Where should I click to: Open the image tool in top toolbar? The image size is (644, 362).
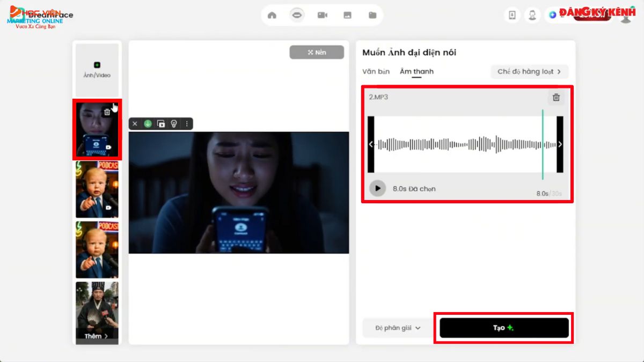(x=347, y=16)
